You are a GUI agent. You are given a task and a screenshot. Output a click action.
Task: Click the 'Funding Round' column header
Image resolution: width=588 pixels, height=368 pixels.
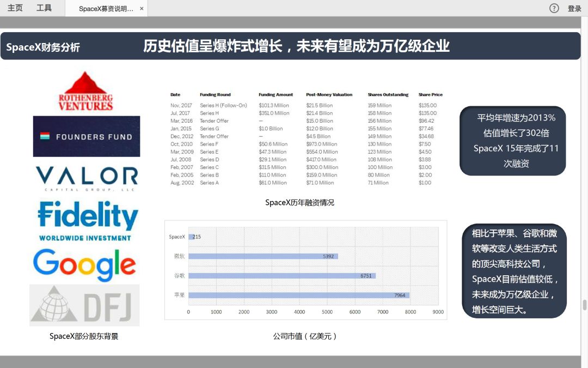215,95
